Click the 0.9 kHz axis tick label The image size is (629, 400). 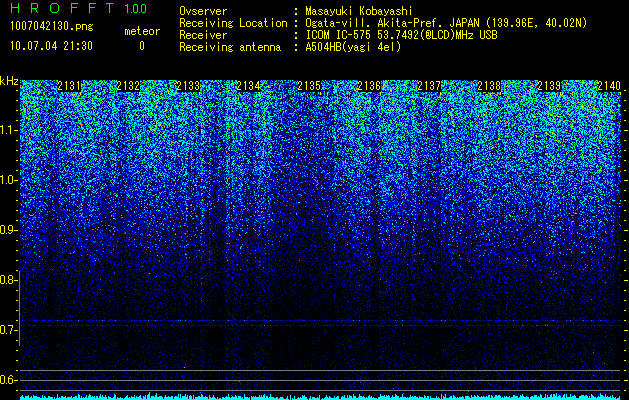8,230
